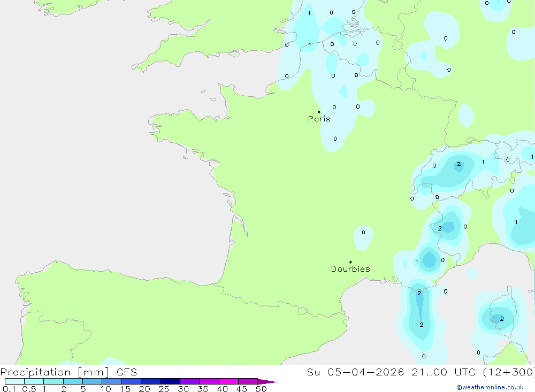Click the legend value 45
This screenshot has width=535, height=392.
point(242,389)
